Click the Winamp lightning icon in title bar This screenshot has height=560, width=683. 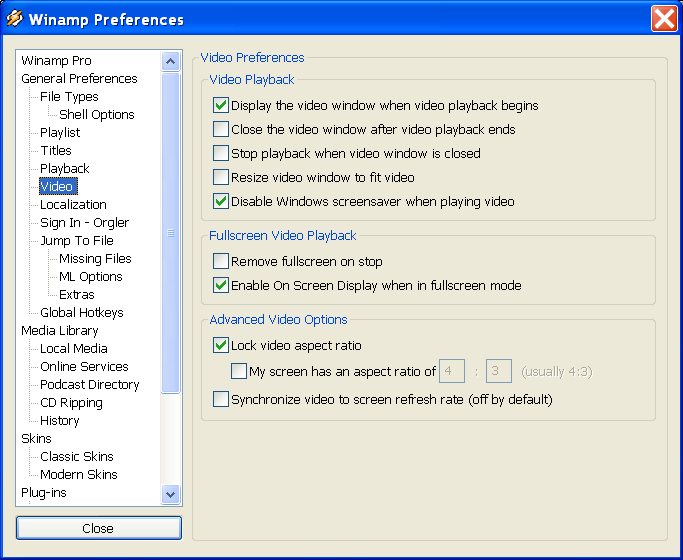pyautogui.click(x=15, y=19)
